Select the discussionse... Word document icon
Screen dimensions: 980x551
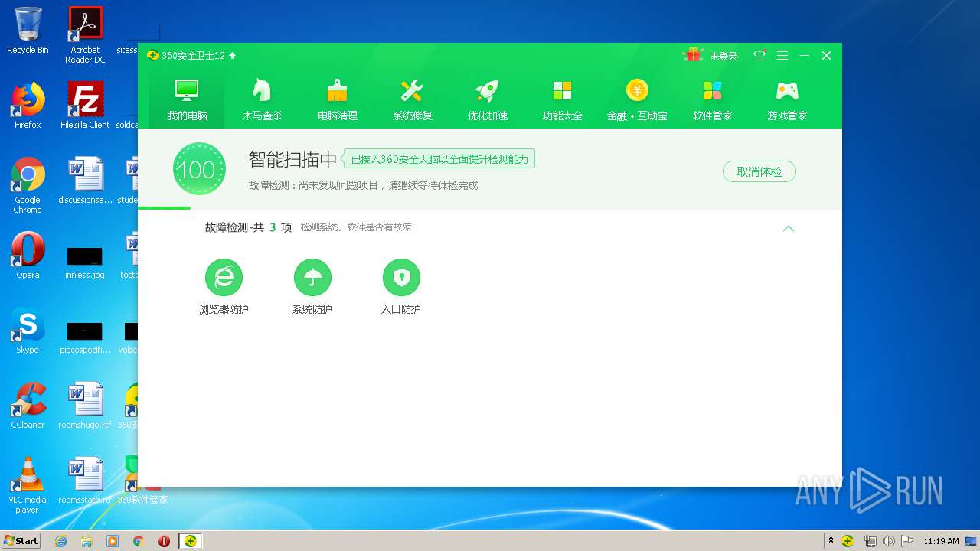[85, 180]
